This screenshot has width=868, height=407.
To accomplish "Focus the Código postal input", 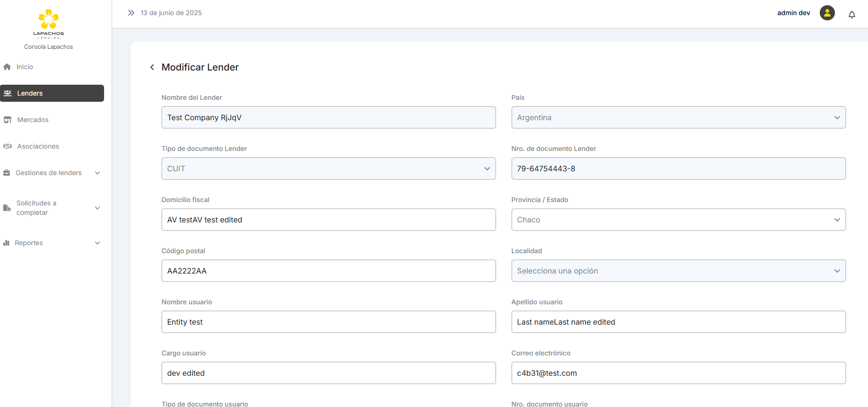I will click(328, 271).
